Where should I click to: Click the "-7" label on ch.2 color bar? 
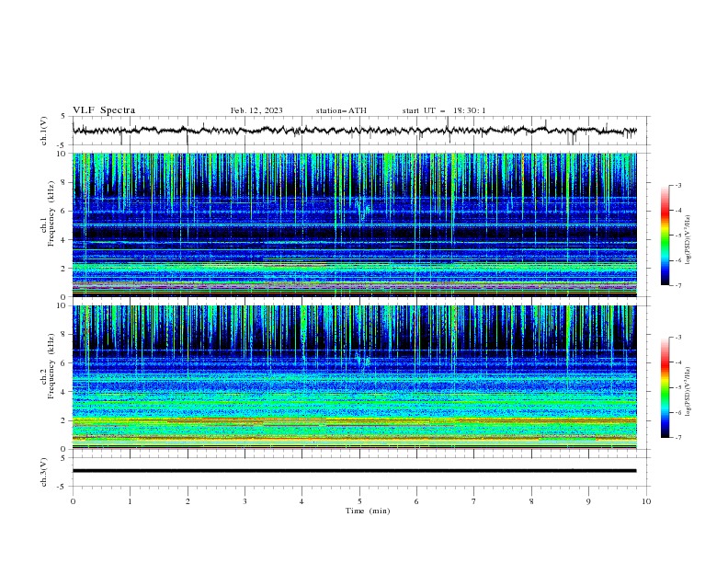[678, 438]
